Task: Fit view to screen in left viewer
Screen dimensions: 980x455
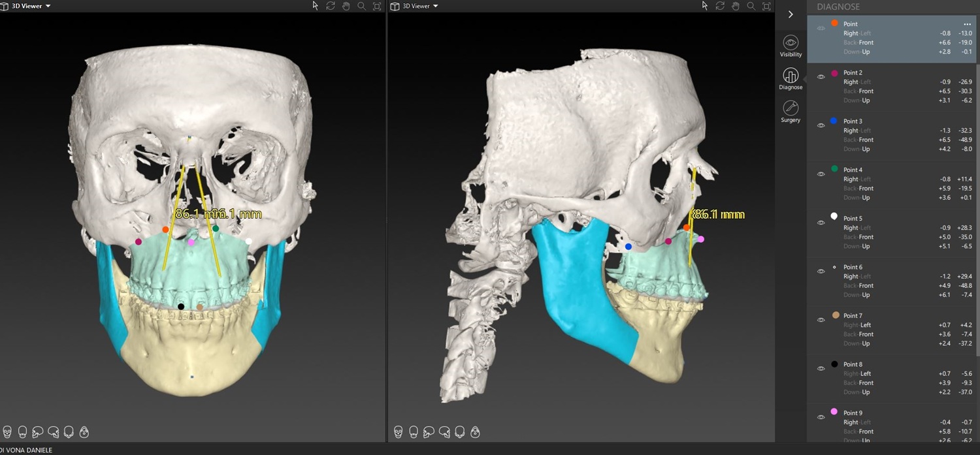Action: click(377, 6)
